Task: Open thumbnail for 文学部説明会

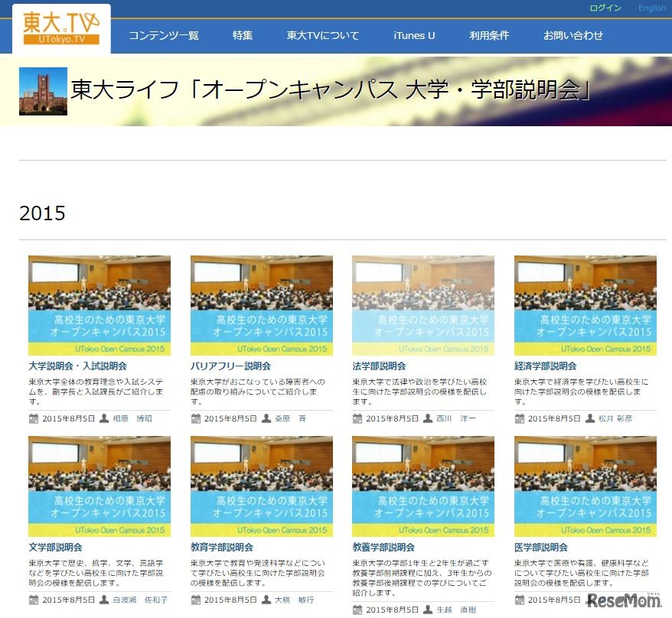Action: [99, 486]
